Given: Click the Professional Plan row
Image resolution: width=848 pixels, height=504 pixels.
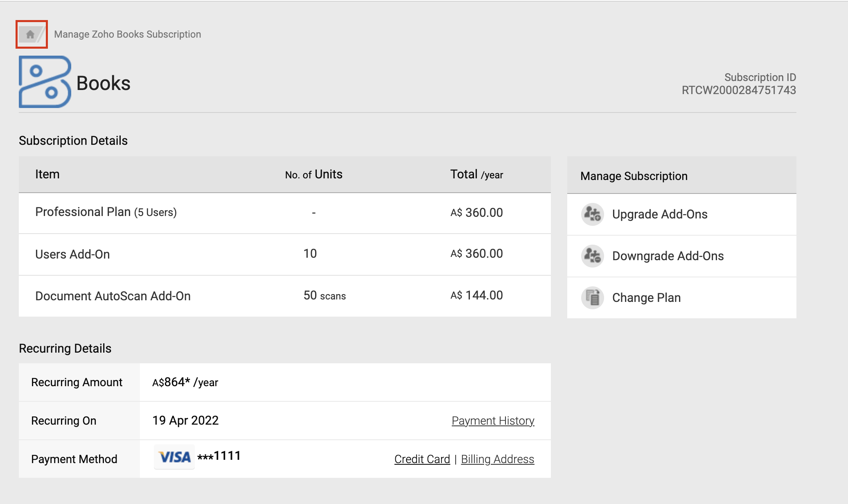Looking at the screenshot, I should 106,212.
